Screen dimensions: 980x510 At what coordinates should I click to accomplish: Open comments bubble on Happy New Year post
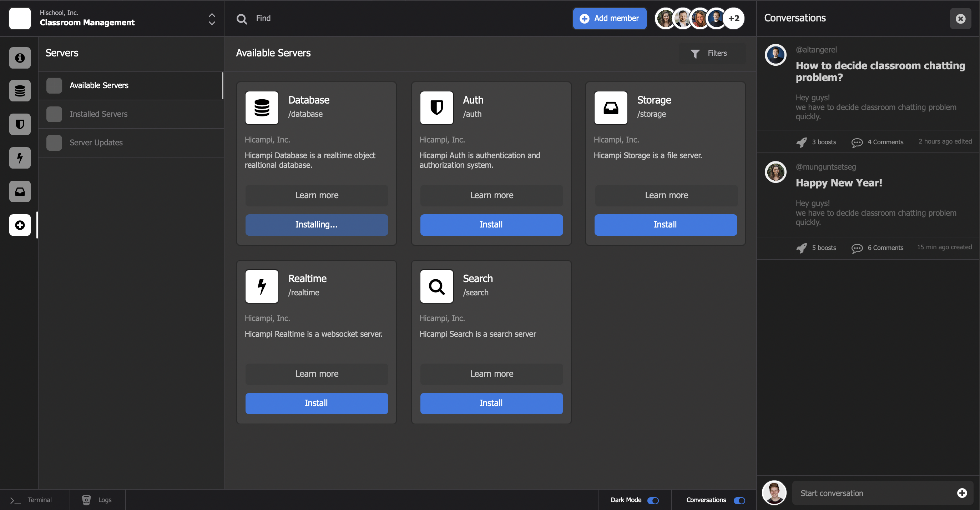click(x=857, y=248)
